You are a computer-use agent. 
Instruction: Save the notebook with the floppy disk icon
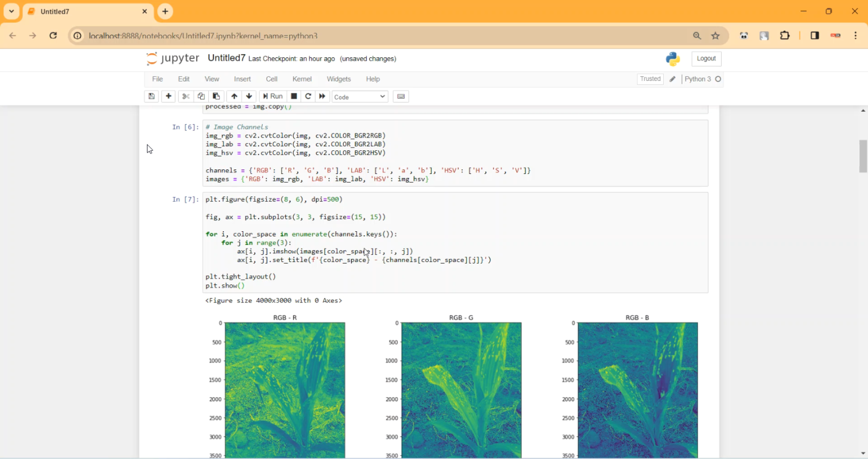(152, 97)
